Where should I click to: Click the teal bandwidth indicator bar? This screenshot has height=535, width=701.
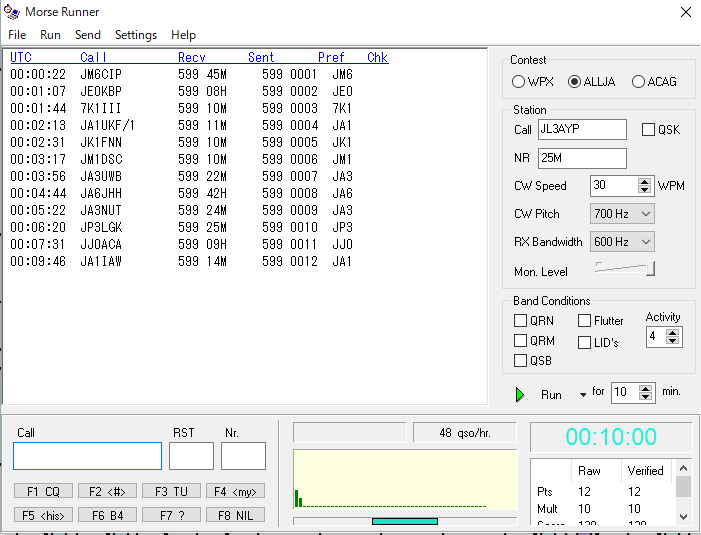click(405, 521)
